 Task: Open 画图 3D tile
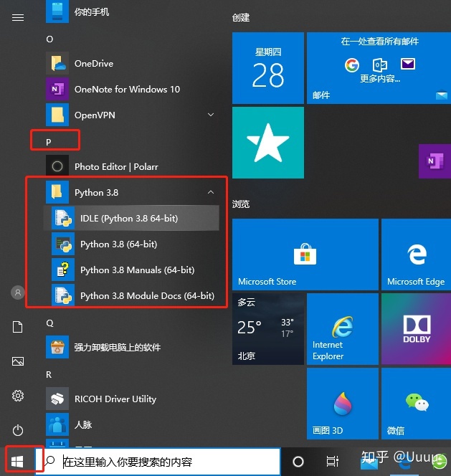click(x=343, y=404)
